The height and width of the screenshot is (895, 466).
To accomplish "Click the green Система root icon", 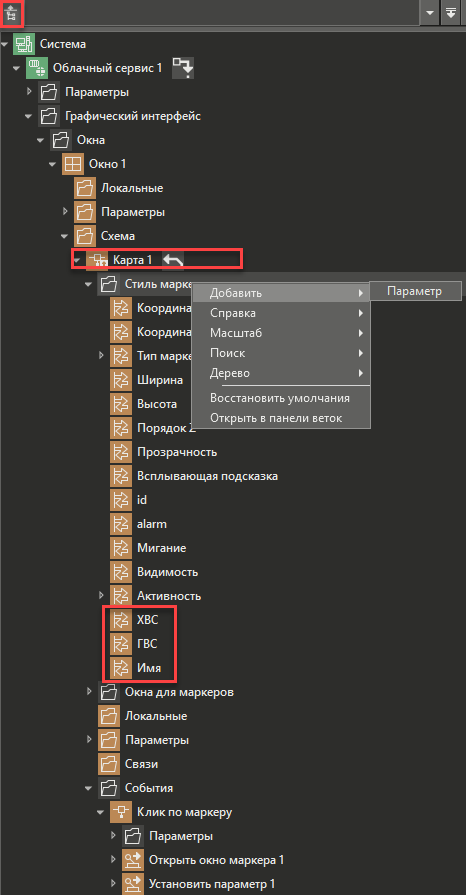I will click(x=23, y=44).
